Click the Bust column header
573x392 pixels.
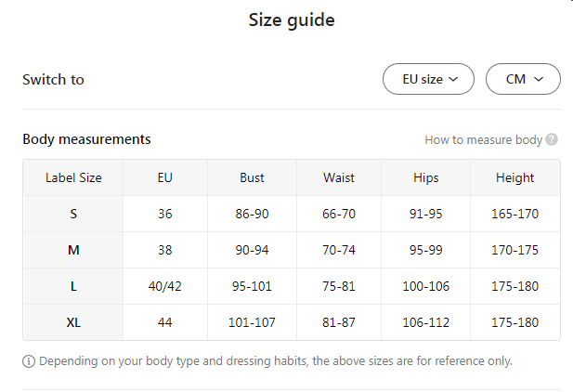[x=252, y=177]
